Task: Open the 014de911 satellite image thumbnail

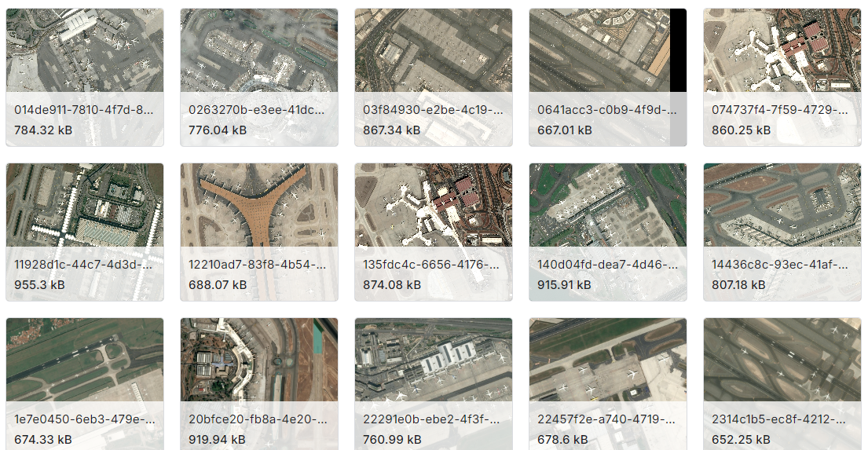Action: (85, 50)
